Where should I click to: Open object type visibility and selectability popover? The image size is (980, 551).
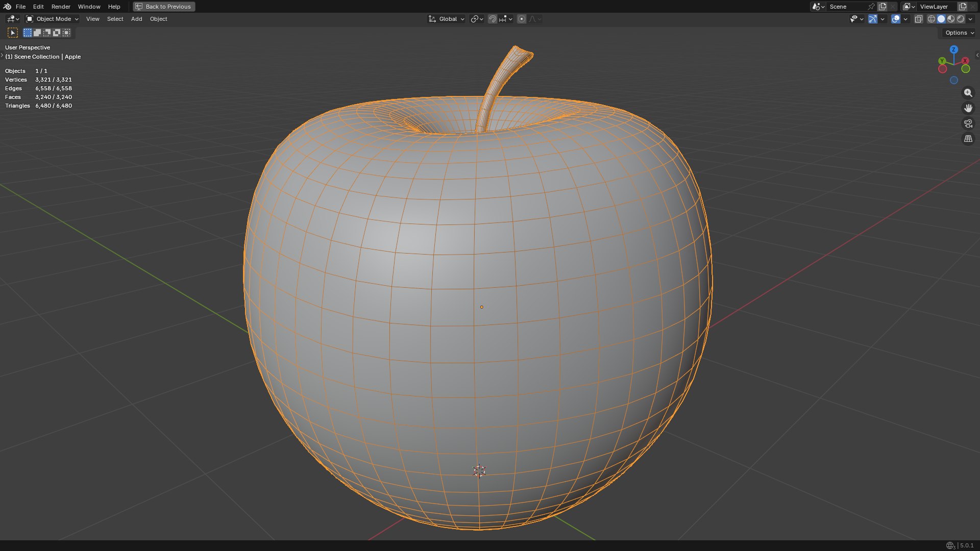[856, 19]
